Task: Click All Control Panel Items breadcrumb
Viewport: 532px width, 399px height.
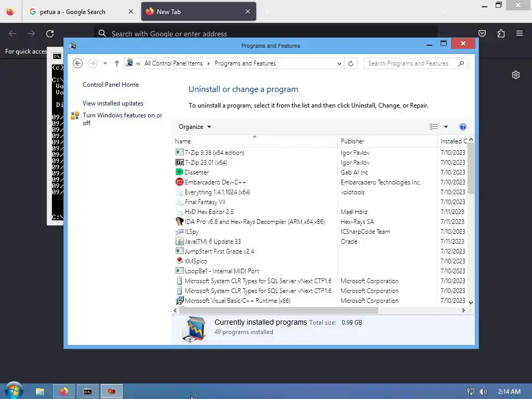Action: (x=174, y=63)
